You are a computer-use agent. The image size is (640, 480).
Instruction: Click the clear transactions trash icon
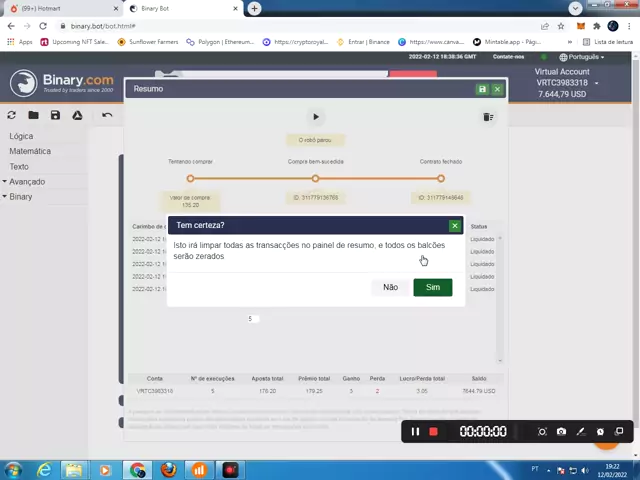488,118
